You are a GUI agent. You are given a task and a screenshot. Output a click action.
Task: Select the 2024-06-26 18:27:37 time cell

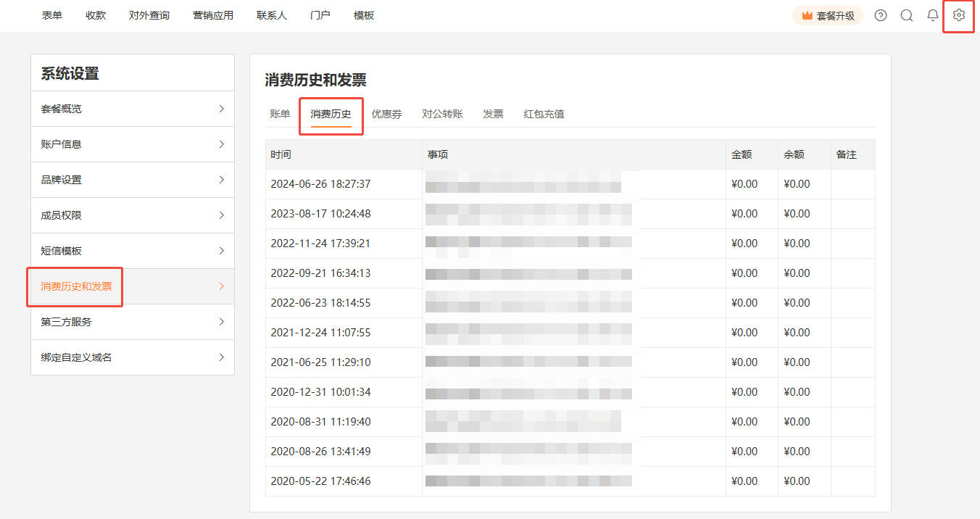click(344, 184)
